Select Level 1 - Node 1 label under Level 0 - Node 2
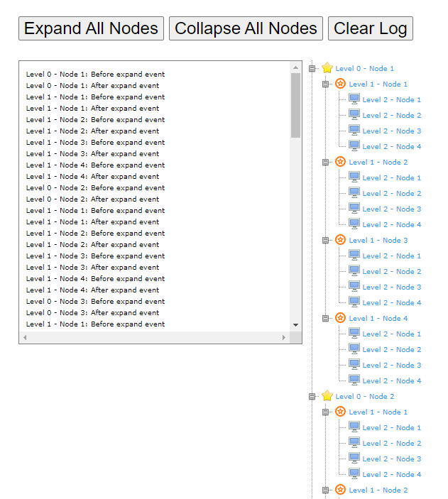The image size is (448, 499). pos(378,412)
